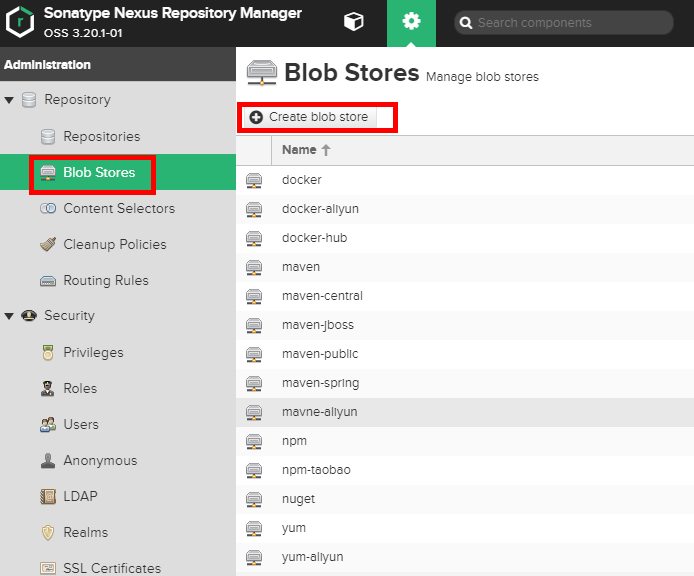Click the blob store icon beside yum

click(254, 528)
